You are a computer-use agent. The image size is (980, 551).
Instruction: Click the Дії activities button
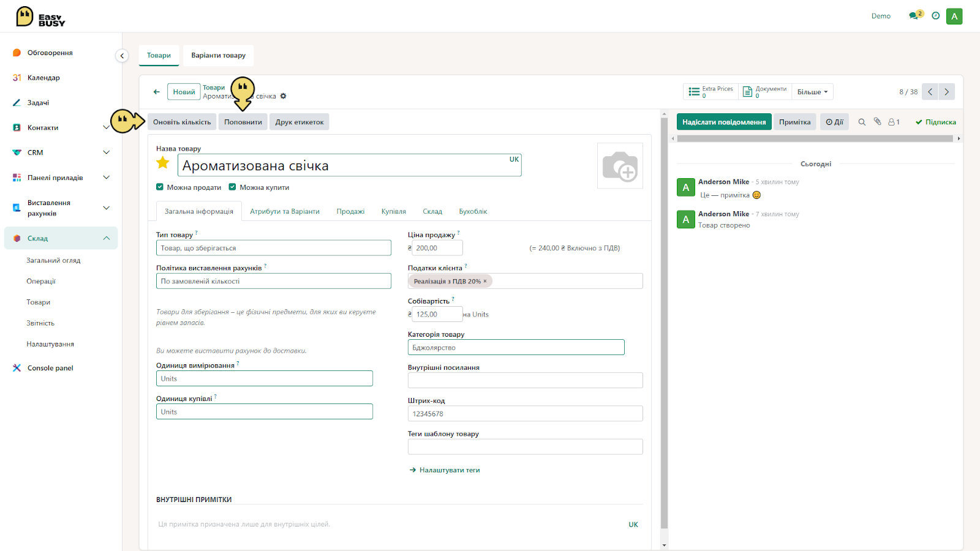click(x=834, y=122)
